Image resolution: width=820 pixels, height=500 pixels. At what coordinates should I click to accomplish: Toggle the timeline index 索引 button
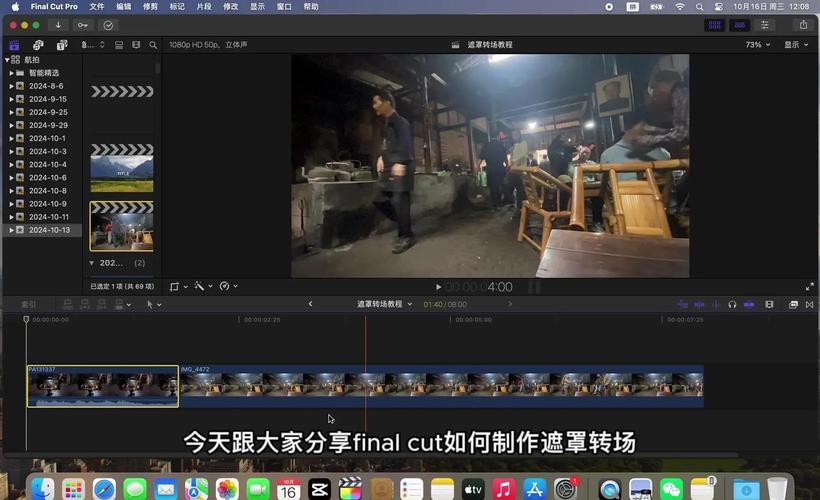(x=29, y=304)
